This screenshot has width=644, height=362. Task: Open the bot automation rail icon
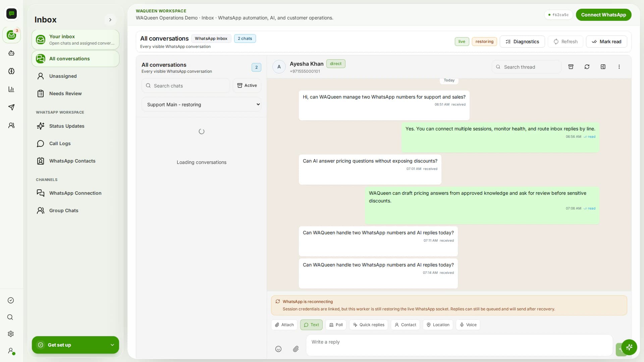point(11,53)
